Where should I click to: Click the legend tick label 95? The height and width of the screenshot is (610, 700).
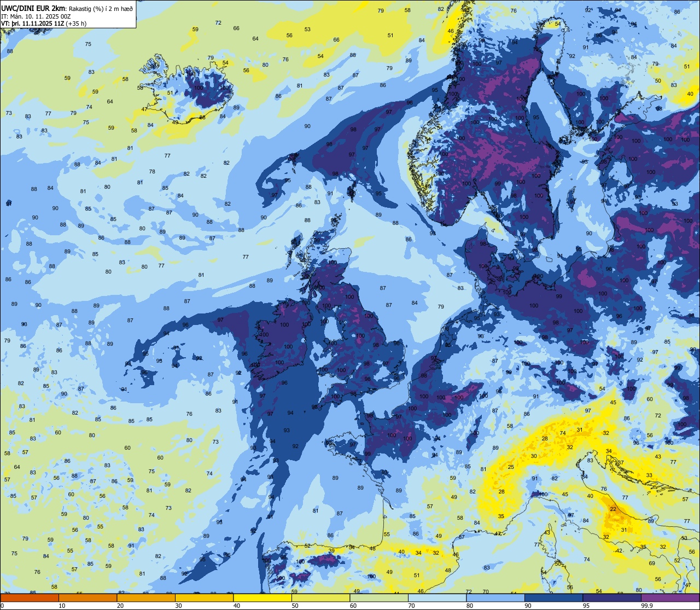pos(587,606)
